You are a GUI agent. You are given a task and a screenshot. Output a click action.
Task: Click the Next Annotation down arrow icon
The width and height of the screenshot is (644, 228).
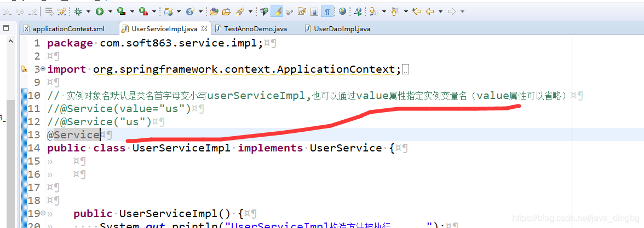pyautogui.click(x=373, y=12)
